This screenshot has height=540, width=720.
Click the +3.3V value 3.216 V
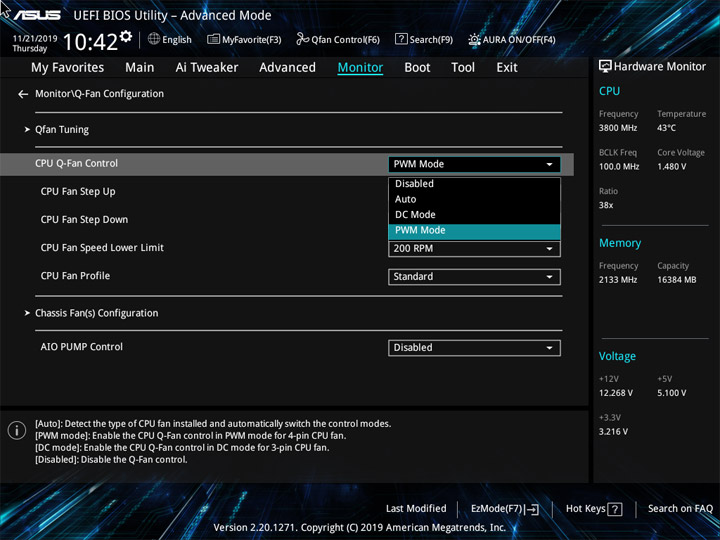[613, 432]
